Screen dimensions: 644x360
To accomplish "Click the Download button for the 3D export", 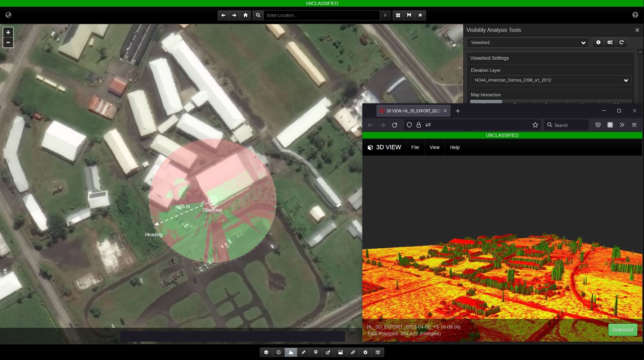I will pos(622,330).
